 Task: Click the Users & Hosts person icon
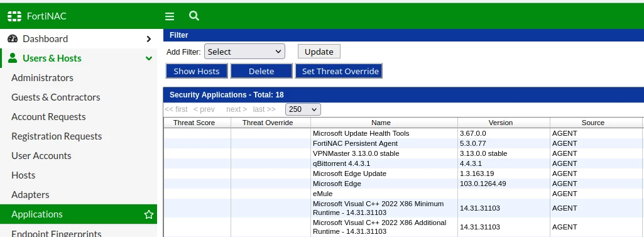point(13,58)
